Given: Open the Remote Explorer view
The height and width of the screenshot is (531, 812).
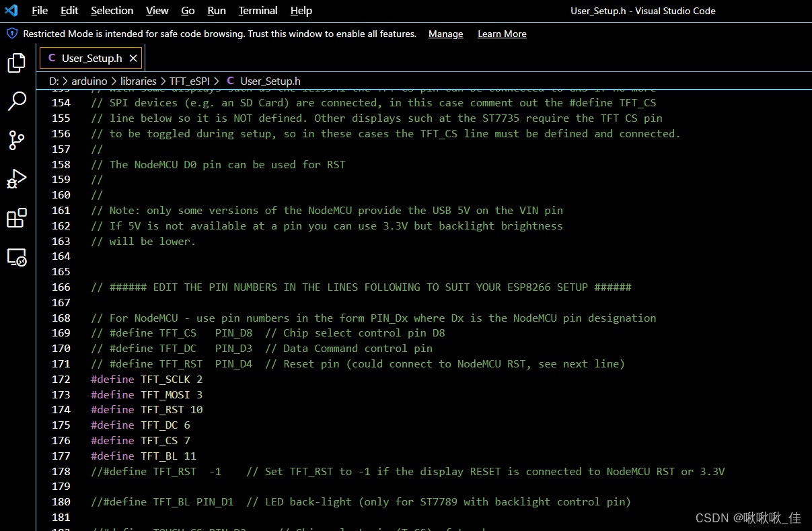Looking at the screenshot, I should tap(17, 257).
